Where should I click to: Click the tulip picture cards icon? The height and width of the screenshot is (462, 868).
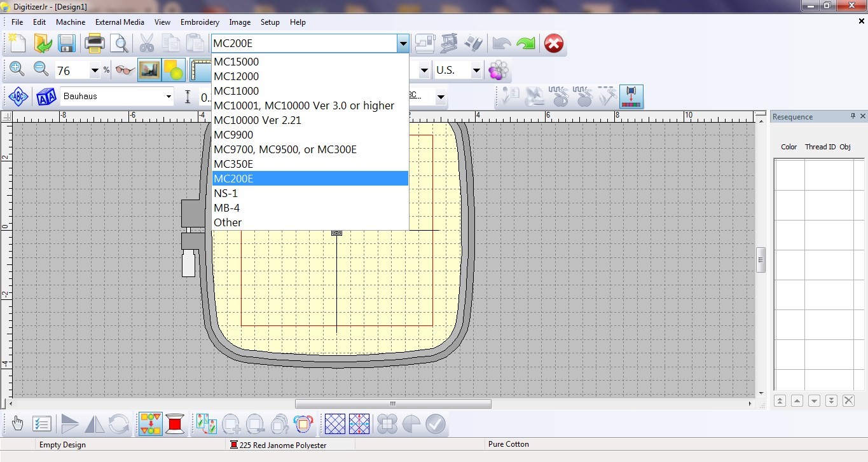[206, 425]
